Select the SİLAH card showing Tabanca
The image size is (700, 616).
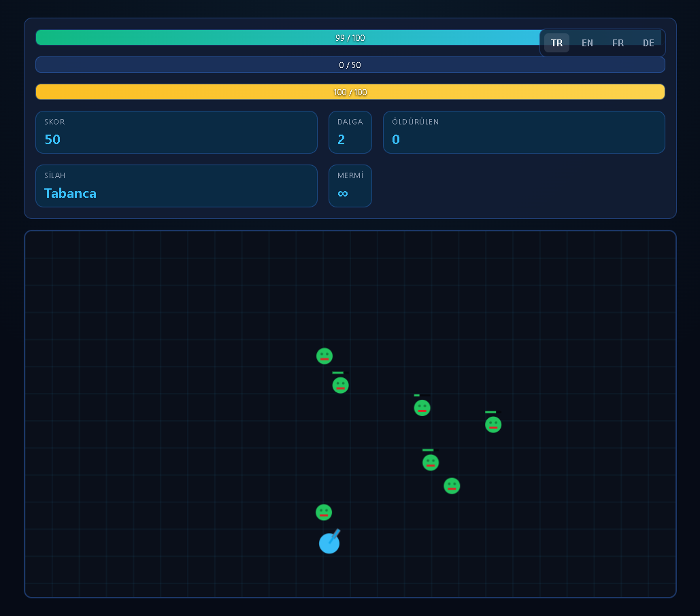click(x=176, y=186)
